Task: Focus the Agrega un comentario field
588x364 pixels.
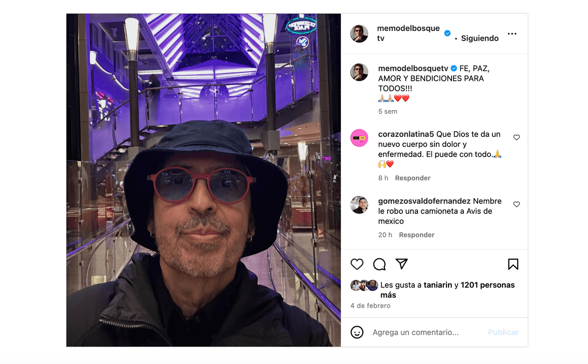Action: coord(427,332)
